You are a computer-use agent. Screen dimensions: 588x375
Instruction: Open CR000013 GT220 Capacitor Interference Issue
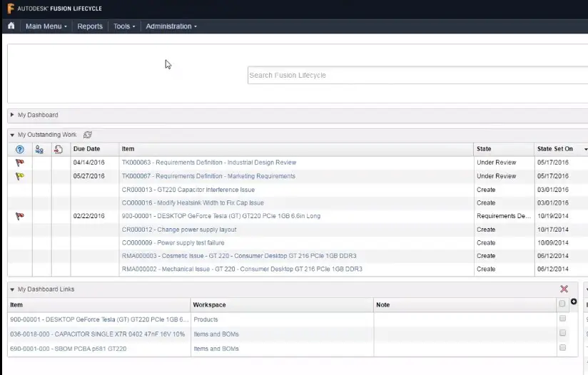click(188, 190)
